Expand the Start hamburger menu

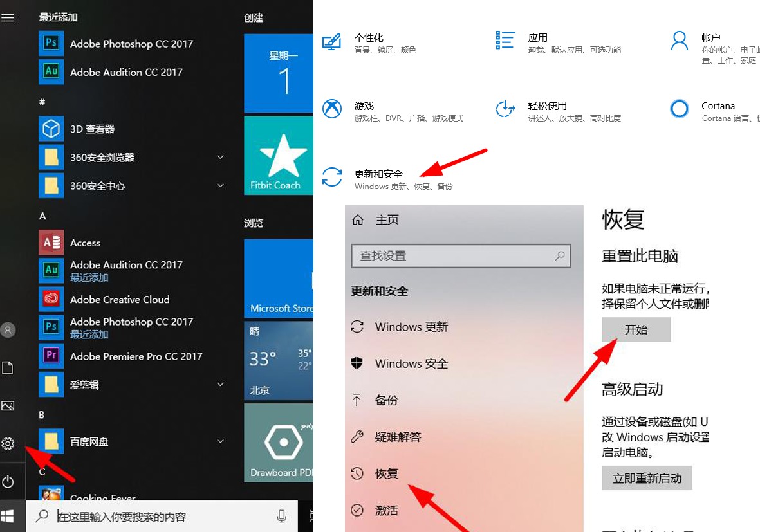tap(8, 18)
